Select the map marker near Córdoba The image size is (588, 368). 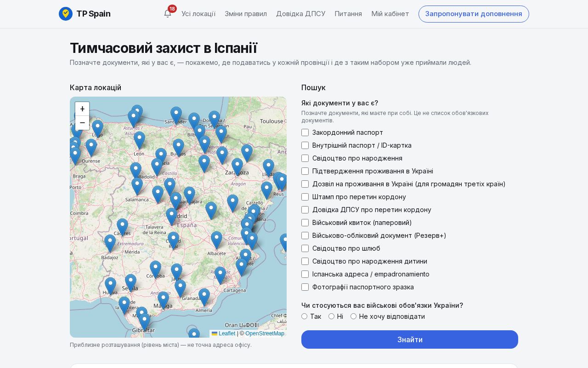[x=156, y=270]
